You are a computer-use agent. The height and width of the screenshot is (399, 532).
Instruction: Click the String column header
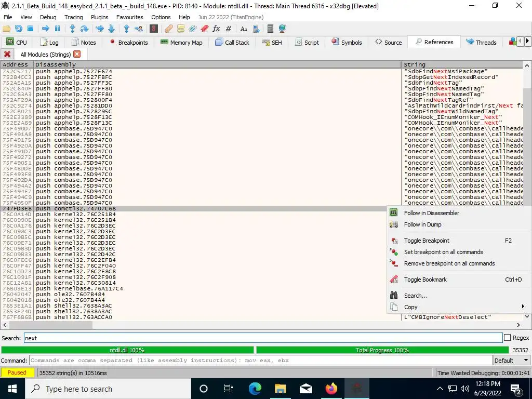pos(462,64)
